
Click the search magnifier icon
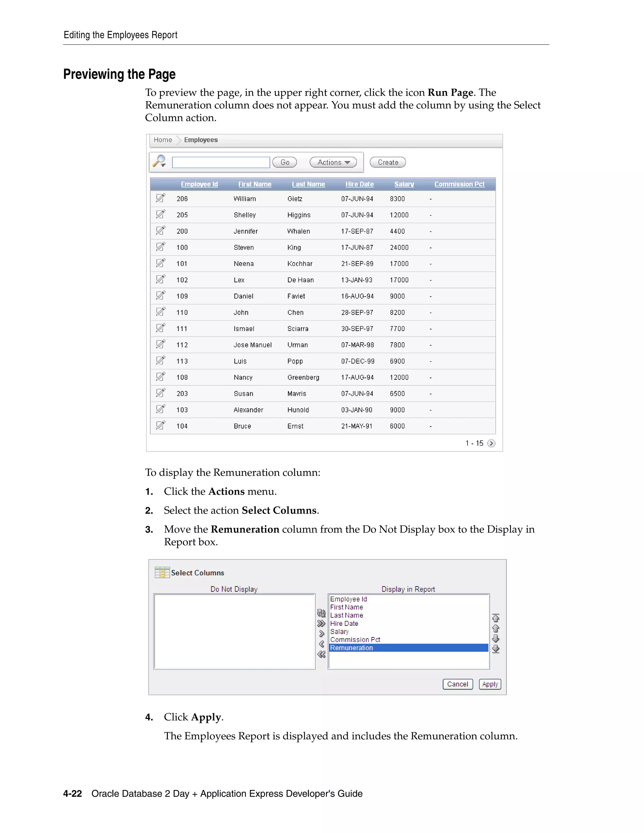coord(159,161)
